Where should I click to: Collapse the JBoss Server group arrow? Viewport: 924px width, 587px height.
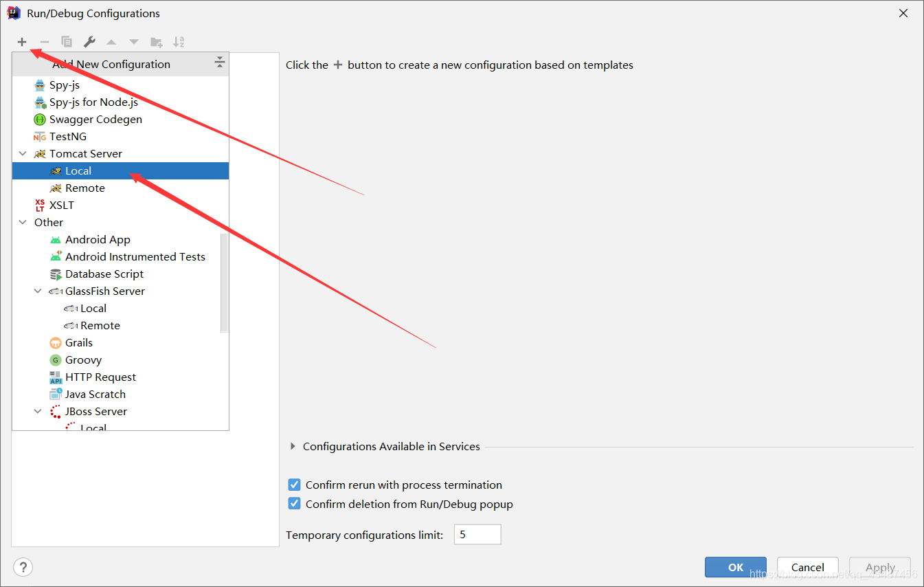[x=38, y=412]
